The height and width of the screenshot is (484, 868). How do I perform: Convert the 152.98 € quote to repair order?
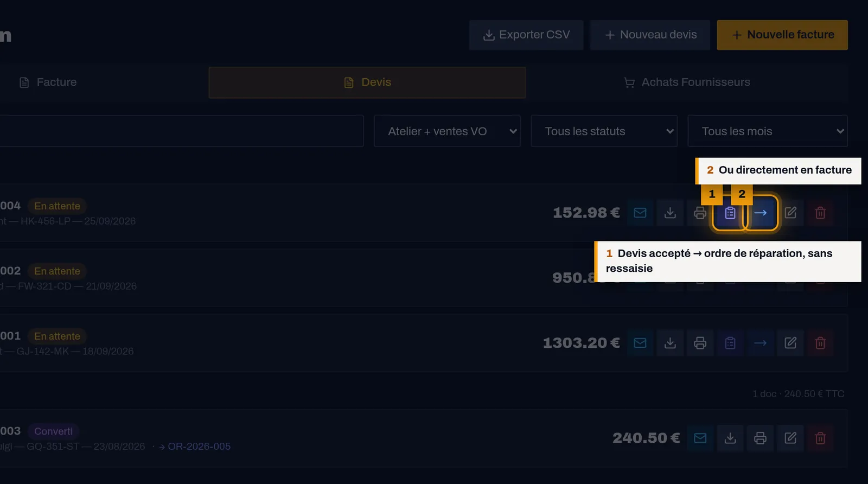(730, 213)
